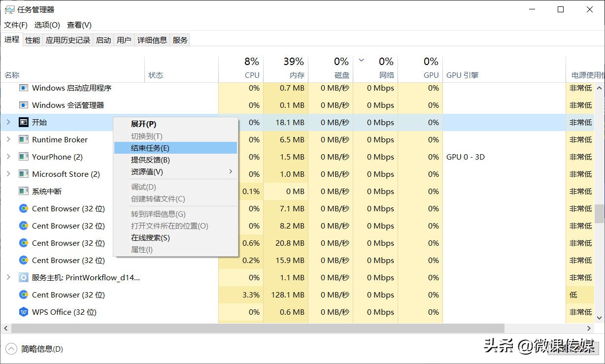Select the 进程 tab
605x364 pixels.
point(12,39)
